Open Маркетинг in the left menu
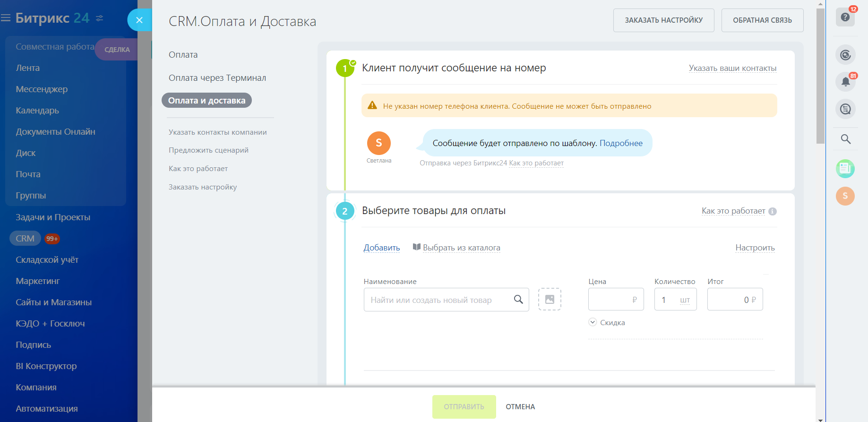Screen dimensions: 868x422 38,281
